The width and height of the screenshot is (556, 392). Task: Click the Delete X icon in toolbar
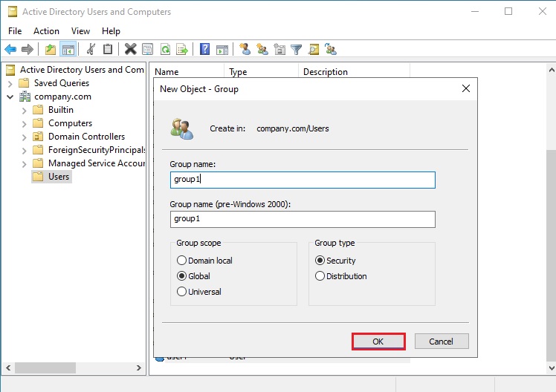coord(131,49)
